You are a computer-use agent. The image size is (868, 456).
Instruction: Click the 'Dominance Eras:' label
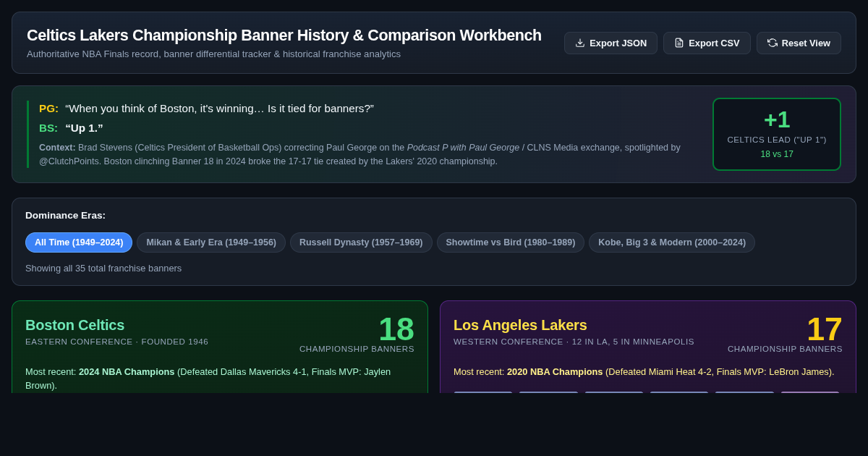pos(65,215)
